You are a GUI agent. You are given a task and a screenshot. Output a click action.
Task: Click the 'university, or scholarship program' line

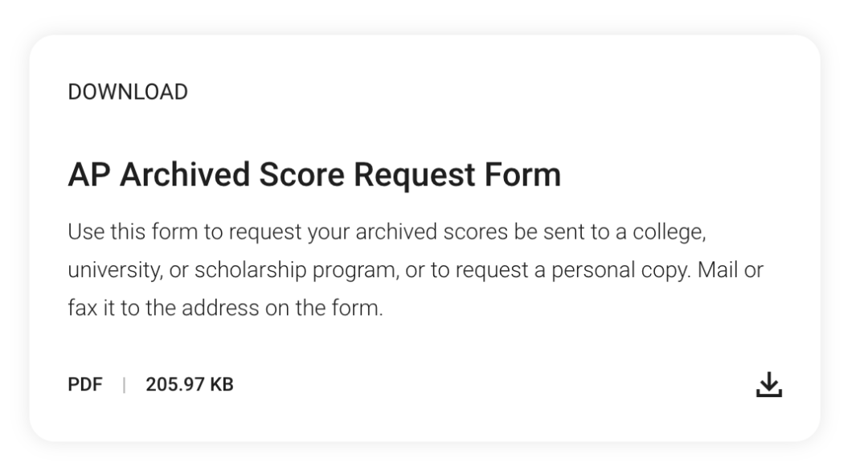click(x=233, y=270)
